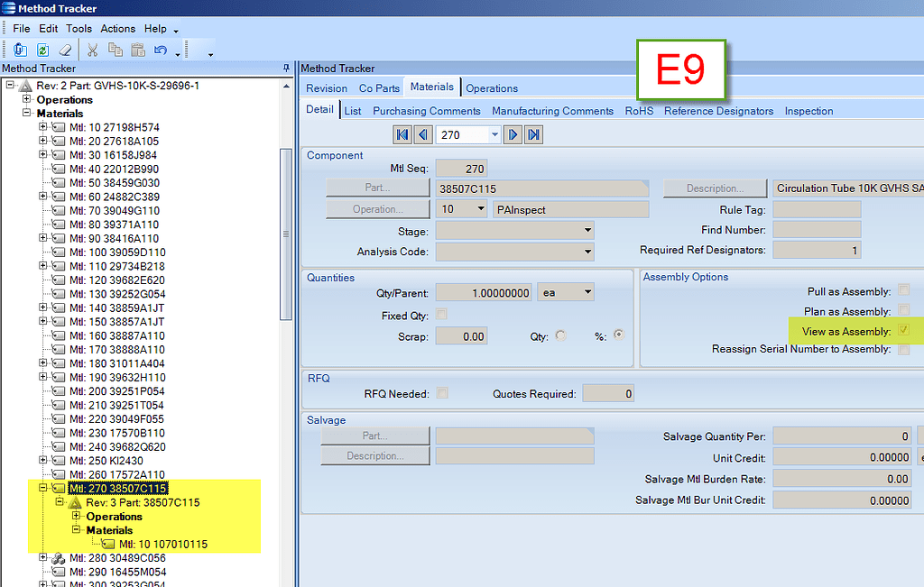The height and width of the screenshot is (587, 924).
Task: Click the Description... button under Salvage
Action: coord(374,455)
